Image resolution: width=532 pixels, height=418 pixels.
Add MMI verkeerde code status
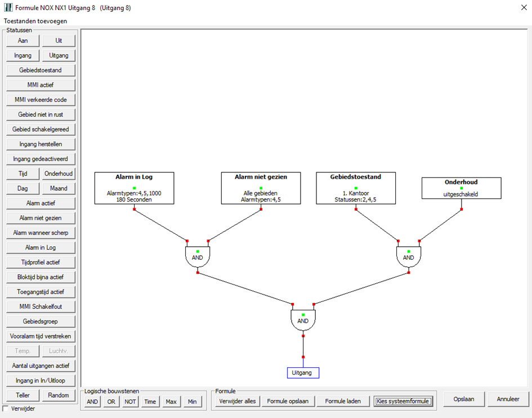(x=41, y=100)
